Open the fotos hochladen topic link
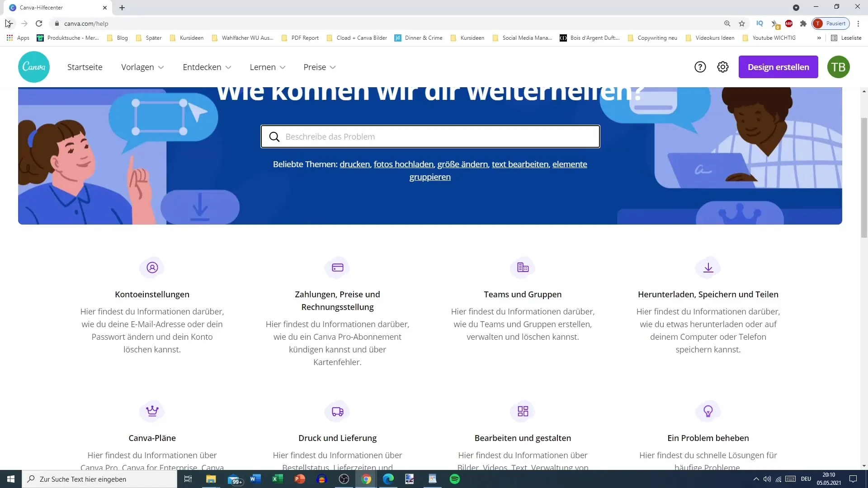868x488 pixels. [404, 164]
